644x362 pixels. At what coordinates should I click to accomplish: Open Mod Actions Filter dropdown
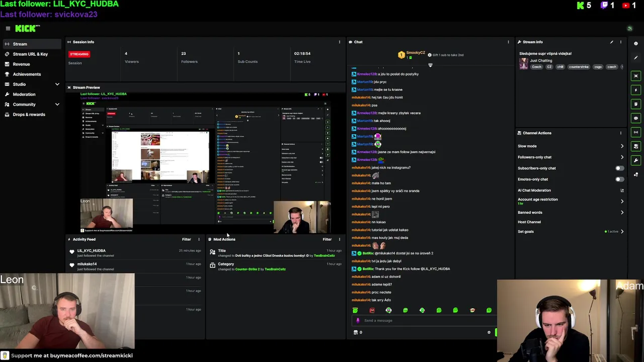click(x=327, y=239)
